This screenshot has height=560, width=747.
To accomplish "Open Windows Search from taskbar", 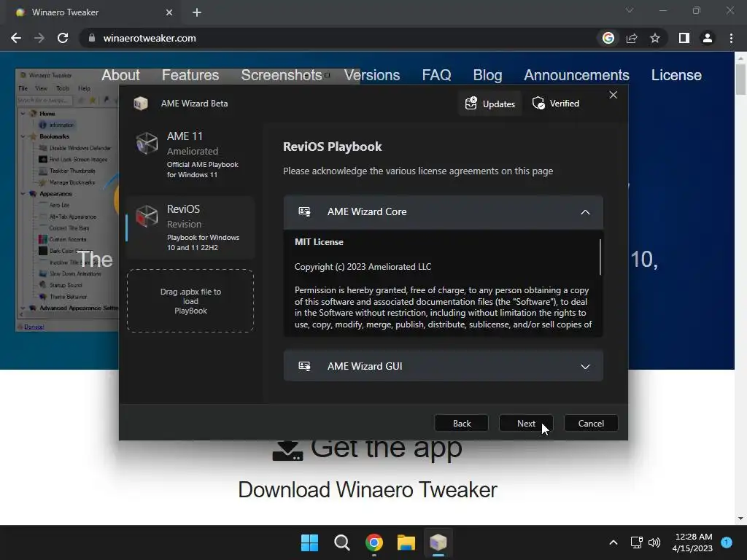I will (x=341, y=542).
